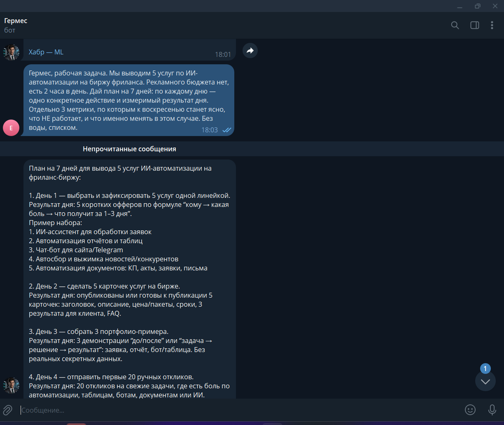Minimize the Telegram window
The height and width of the screenshot is (425, 504).
point(460,6)
